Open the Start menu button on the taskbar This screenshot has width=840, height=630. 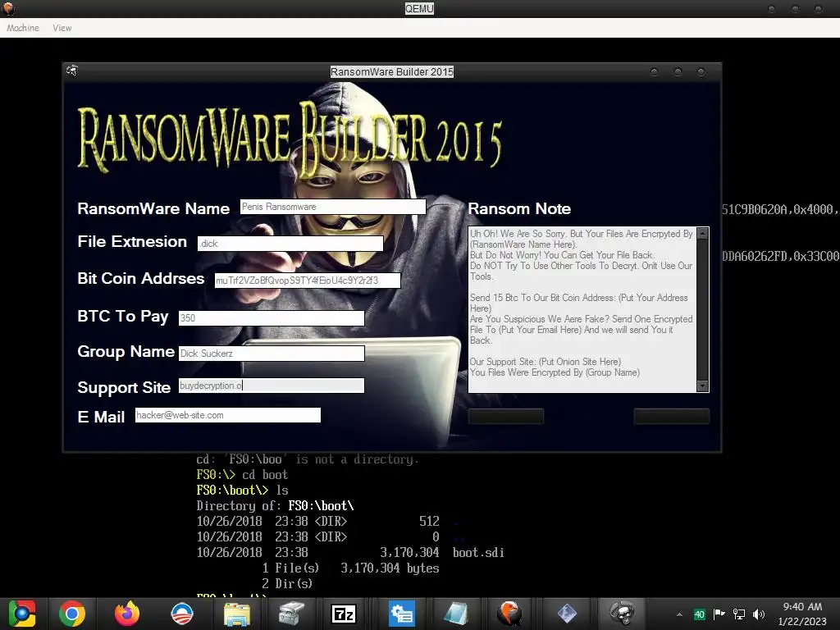pos(22,614)
